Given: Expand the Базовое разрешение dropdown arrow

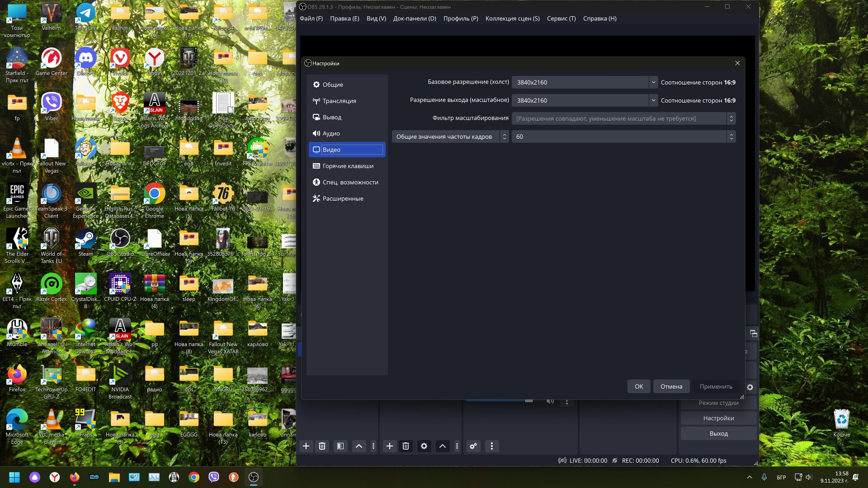Looking at the screenshot, I should pos(653,82).
